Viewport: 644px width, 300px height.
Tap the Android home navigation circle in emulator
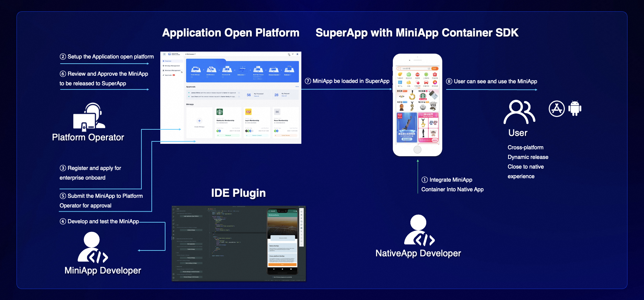click(282, 269)
